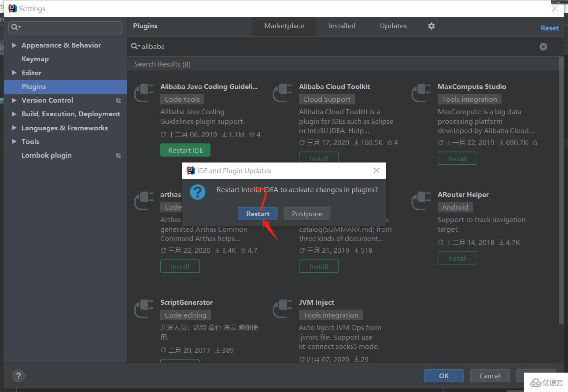568x392 pixels.
Task: Click the plugin settings gear icon
Action: (432, 26)
